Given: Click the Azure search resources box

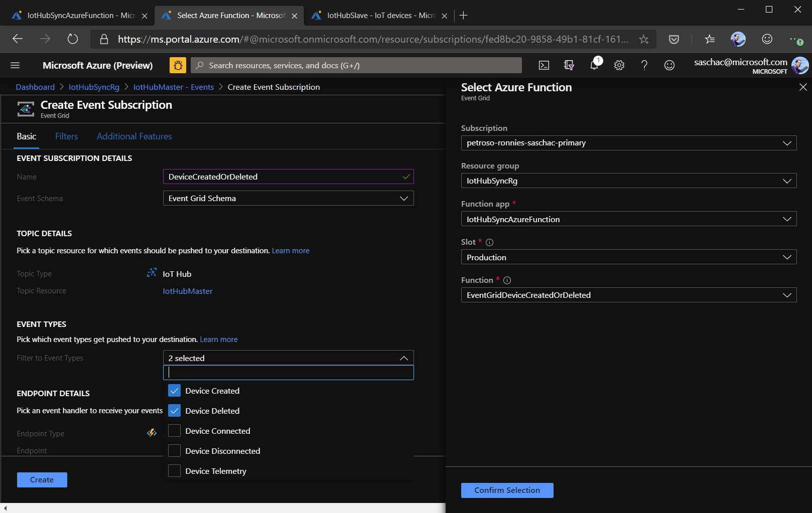Looking at the screenshot, I should [356, 65].
